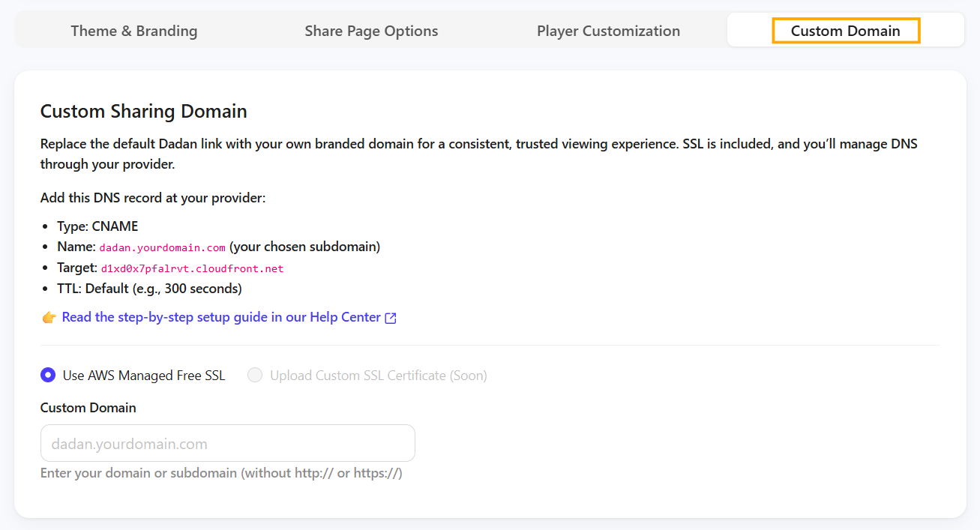
Task: Click the external link icon after Help Center
Action: coord(391,318)
